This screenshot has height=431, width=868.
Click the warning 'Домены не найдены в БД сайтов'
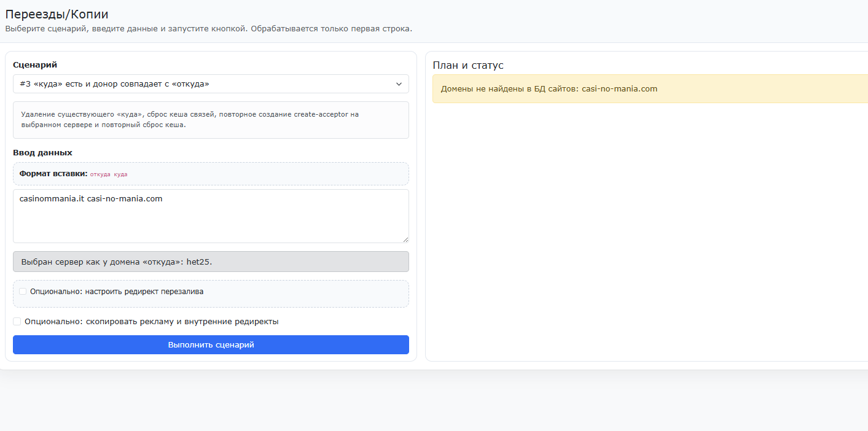tap(650, 89)
